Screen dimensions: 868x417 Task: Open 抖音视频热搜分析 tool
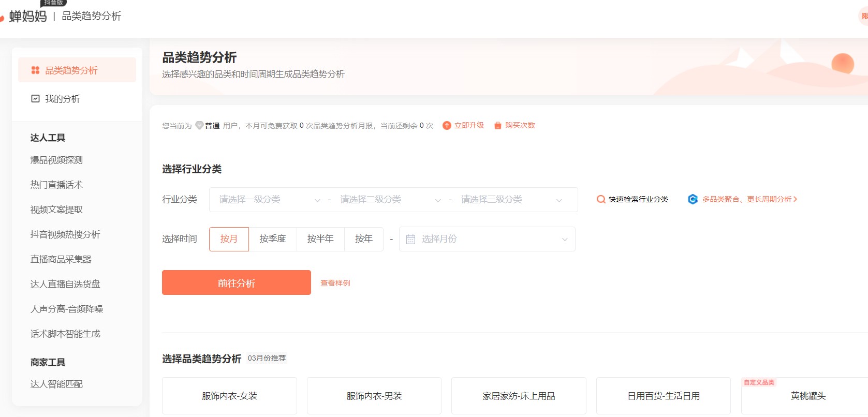[x=65, y=234]
